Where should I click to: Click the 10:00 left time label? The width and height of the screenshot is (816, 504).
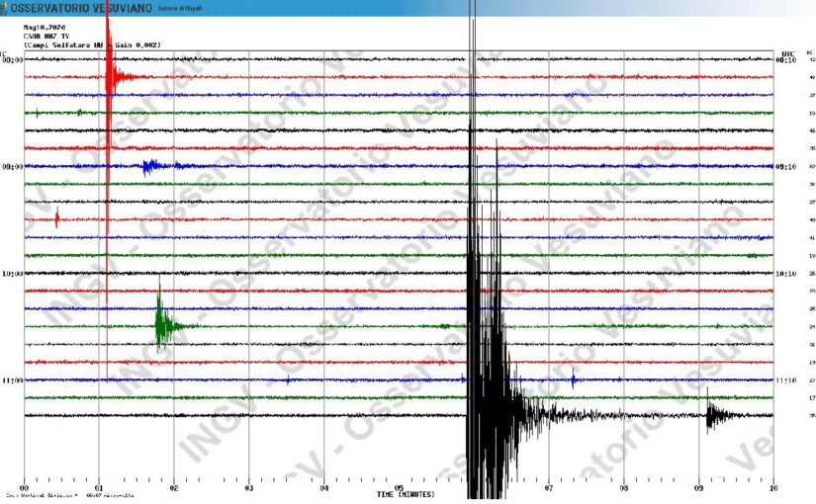click(12, 274)
